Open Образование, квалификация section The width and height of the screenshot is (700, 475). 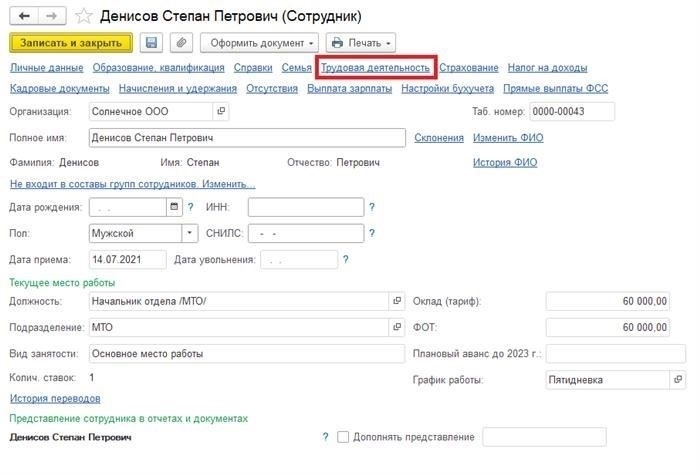coord(158,68)
